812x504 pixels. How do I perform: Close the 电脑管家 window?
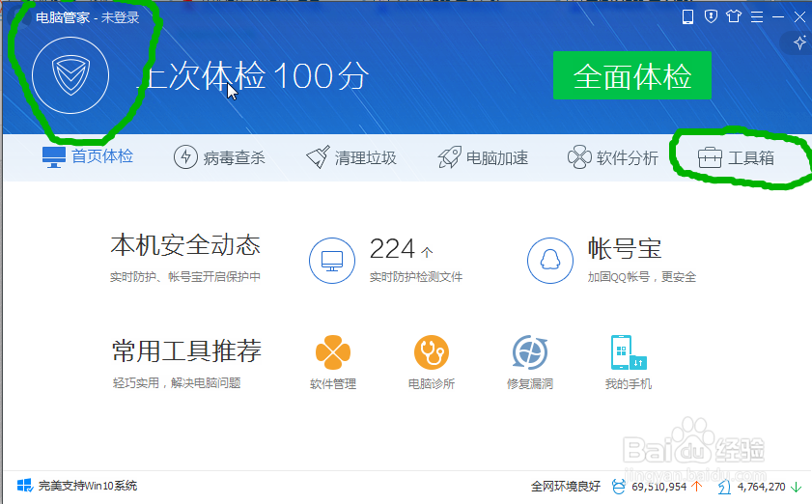799,17
